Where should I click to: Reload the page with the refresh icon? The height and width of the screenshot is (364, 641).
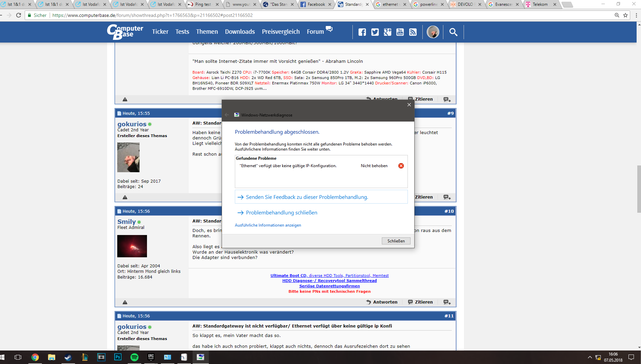19,15
